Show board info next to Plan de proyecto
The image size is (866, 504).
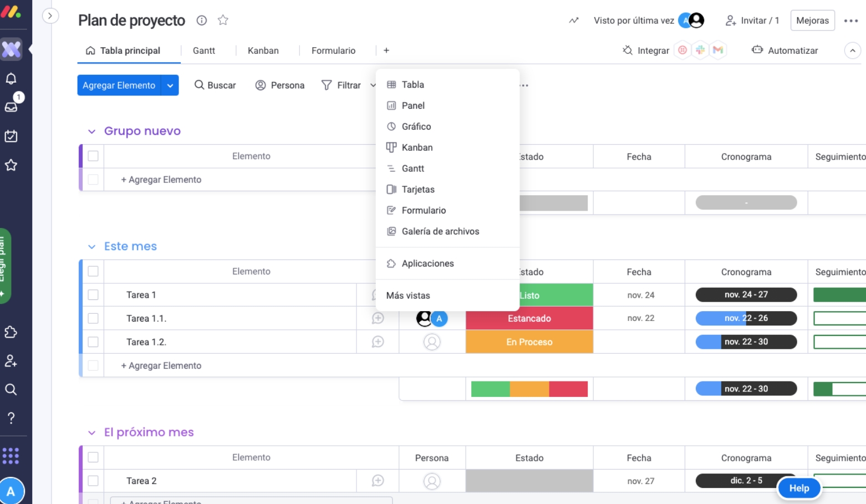pos(202,21)
